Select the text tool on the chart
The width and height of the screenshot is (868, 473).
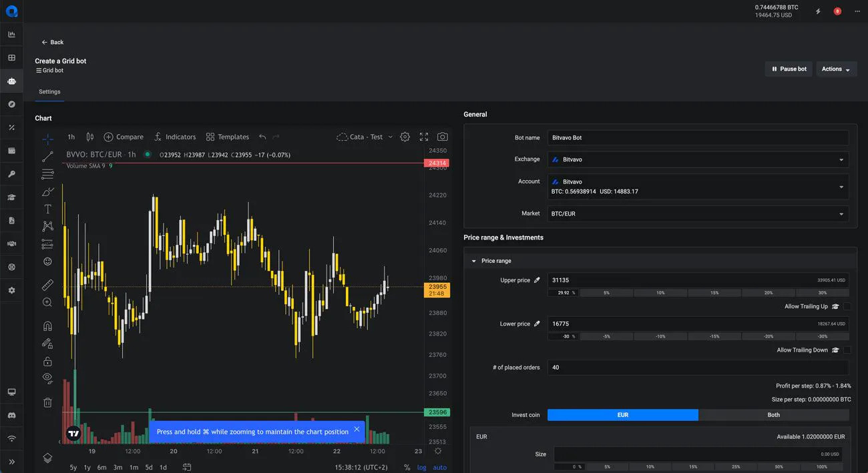(x=47, y=208)
